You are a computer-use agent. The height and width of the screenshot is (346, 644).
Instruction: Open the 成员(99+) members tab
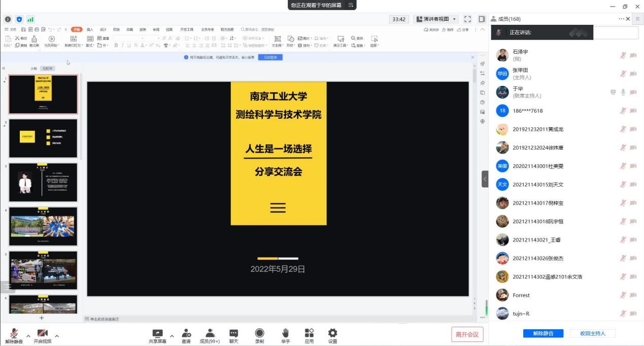[x=210, y=334]
